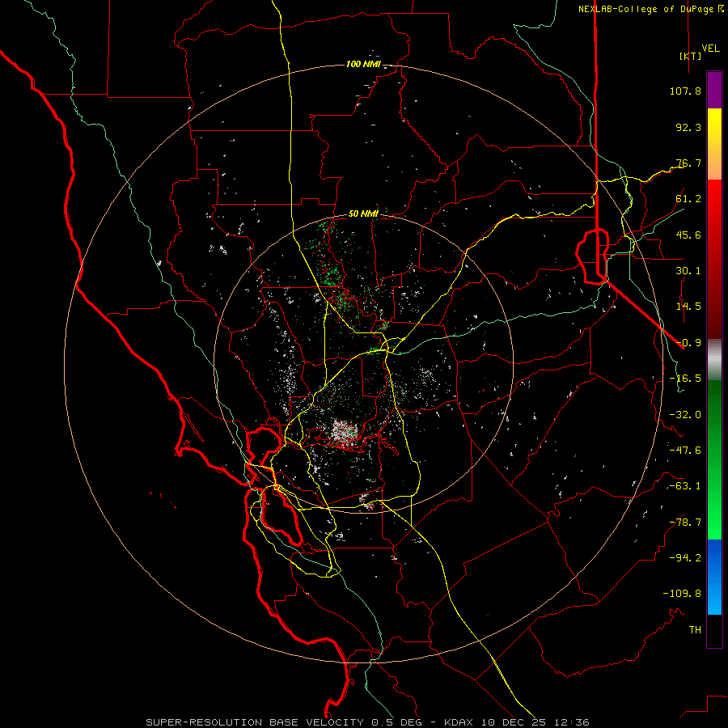Click the 61.2 velocity scale label
The height and width of the screenshot is (728, 728).
coord(688,199)
